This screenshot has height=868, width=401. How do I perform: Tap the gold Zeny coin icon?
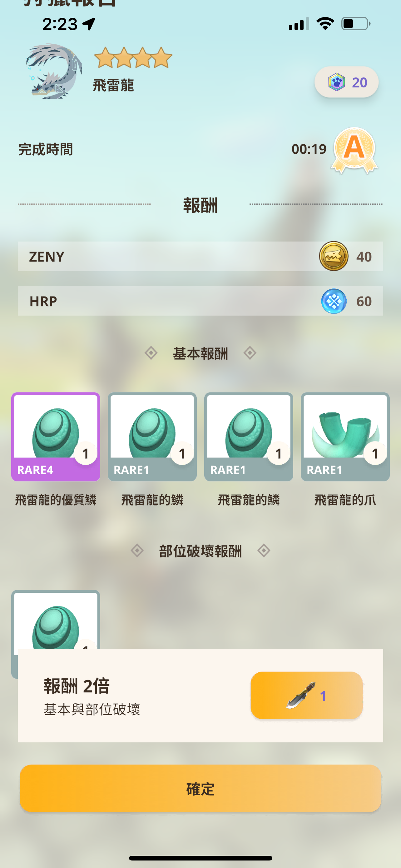click(x=333, y=257)
